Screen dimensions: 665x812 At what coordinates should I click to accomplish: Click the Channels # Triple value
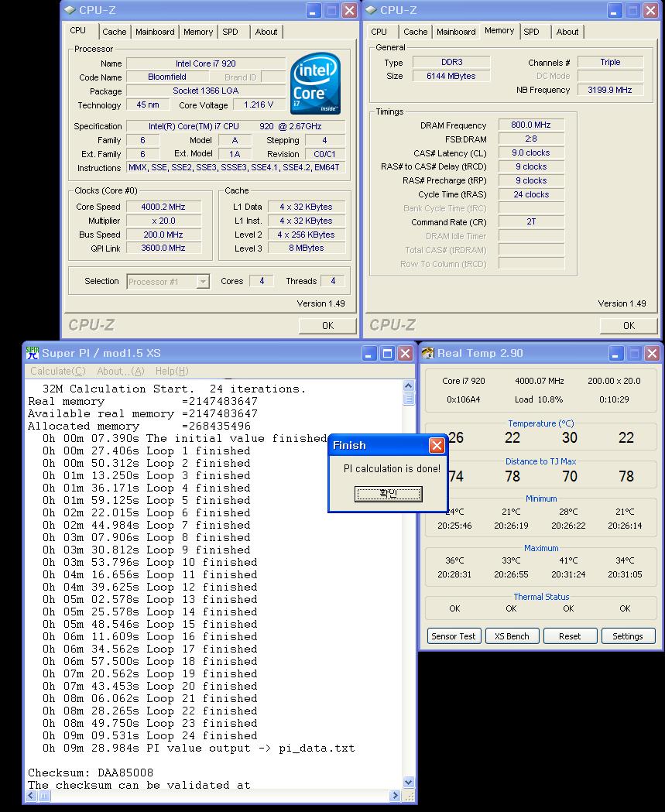(610, 62)
